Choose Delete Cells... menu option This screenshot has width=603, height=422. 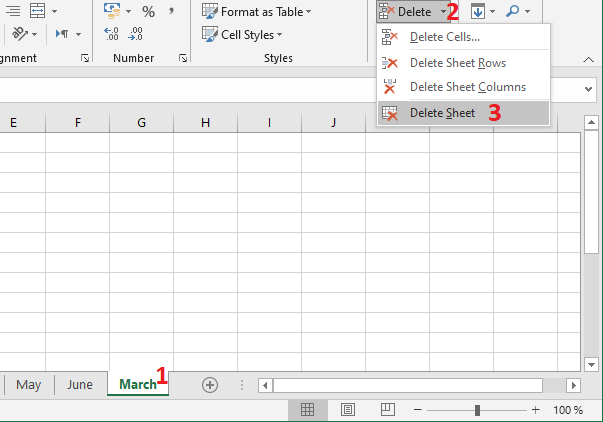click(444, 38)
